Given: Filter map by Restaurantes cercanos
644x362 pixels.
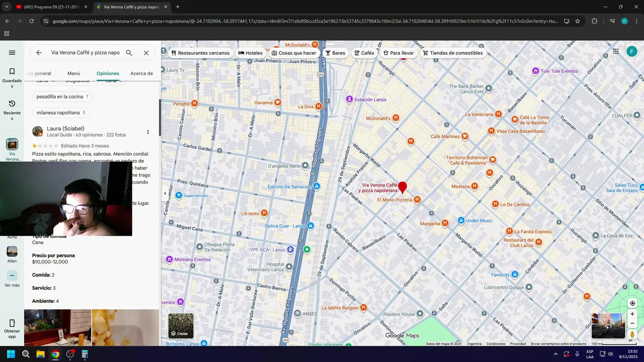Looking at the screenshot, I should pyautogui.click(x=200, y=53).
